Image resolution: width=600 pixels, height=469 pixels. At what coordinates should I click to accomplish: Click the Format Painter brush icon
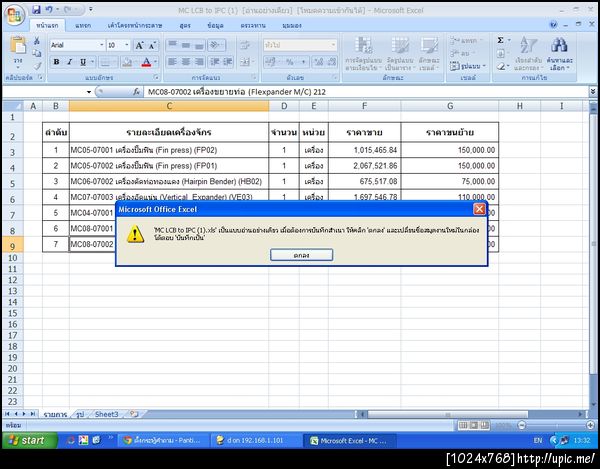click(37, 66)
